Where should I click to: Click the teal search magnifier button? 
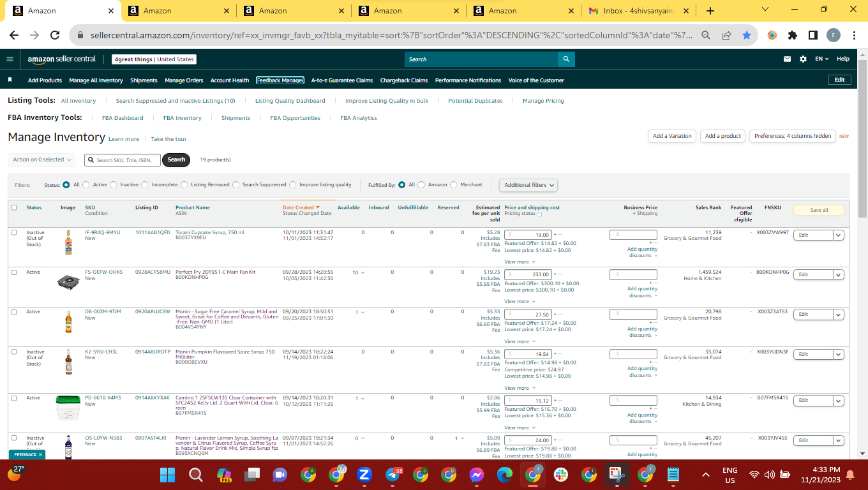tap(566, 59)
